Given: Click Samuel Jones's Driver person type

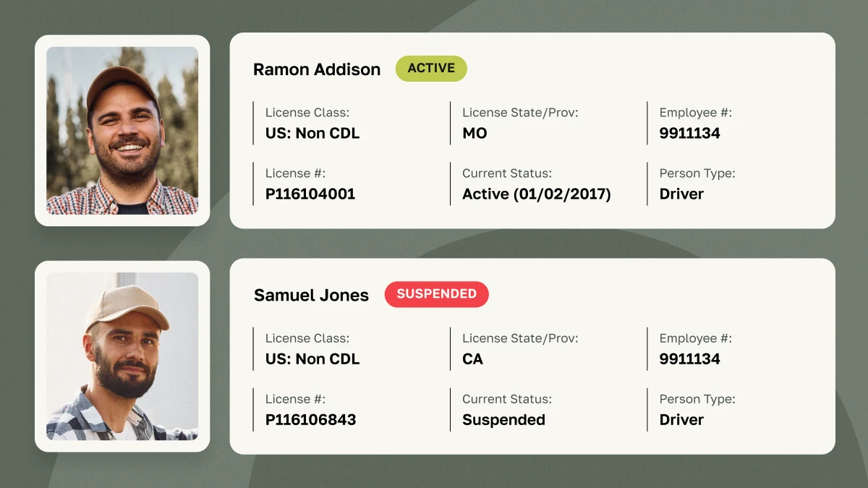Looking at the screenshot, I should coord(681,419).
